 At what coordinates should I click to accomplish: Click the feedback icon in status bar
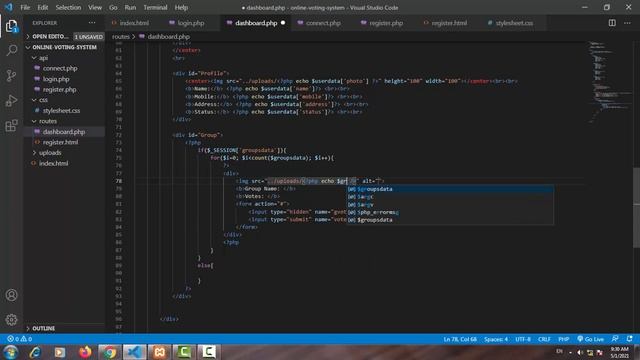(615, 339)
